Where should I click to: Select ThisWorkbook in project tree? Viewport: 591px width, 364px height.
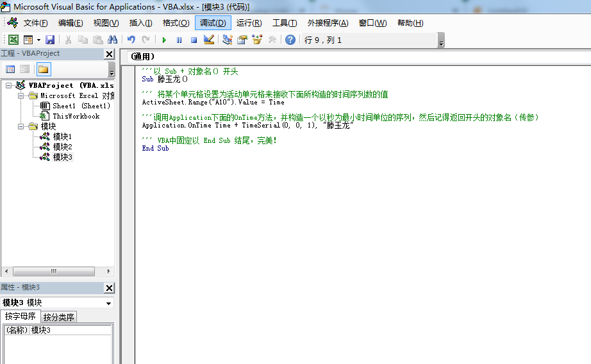(x=76, y=116)
